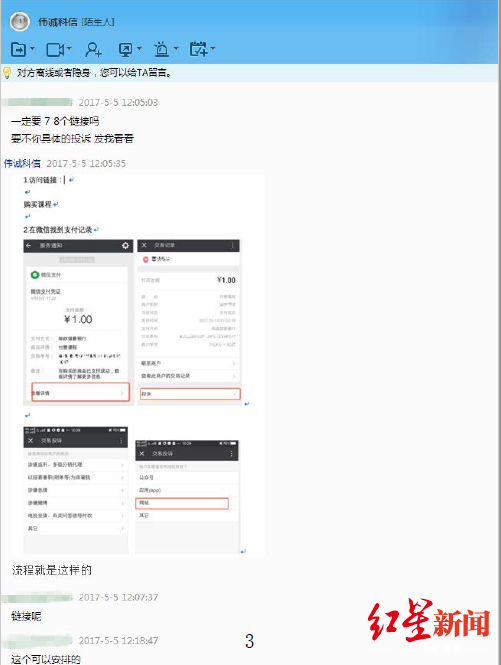Click timestamp 2017-5-5 12:18:47
The width and height of the screenshot is (501, 665).
pyautogui.click(x=118, y=641)
